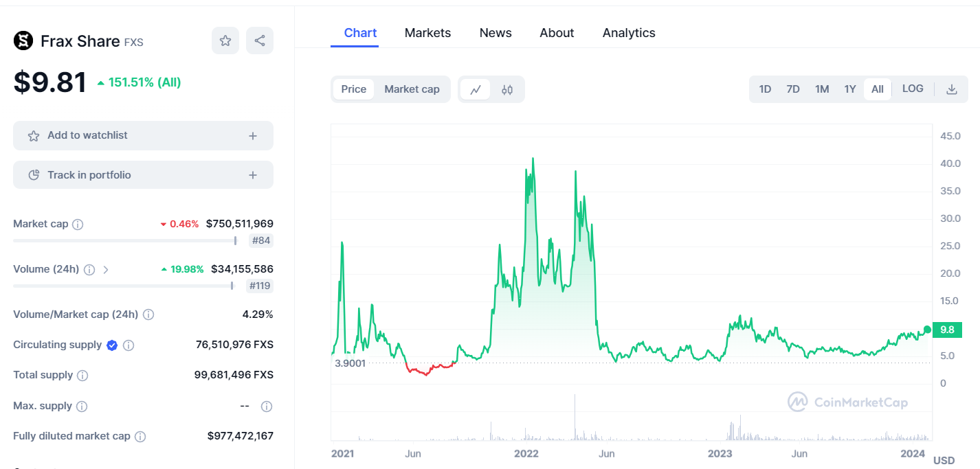Image resolution: width=980 pixels, height=469 pixels.
Task: Expand Add to watchlist with plus
Action: [x=253, y=136]
